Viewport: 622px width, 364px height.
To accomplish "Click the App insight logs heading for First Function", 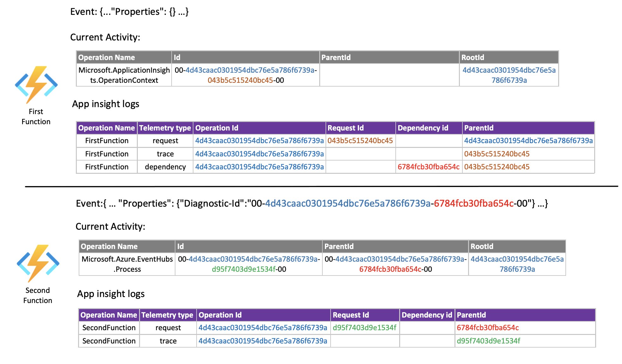I will click(106, 104).
